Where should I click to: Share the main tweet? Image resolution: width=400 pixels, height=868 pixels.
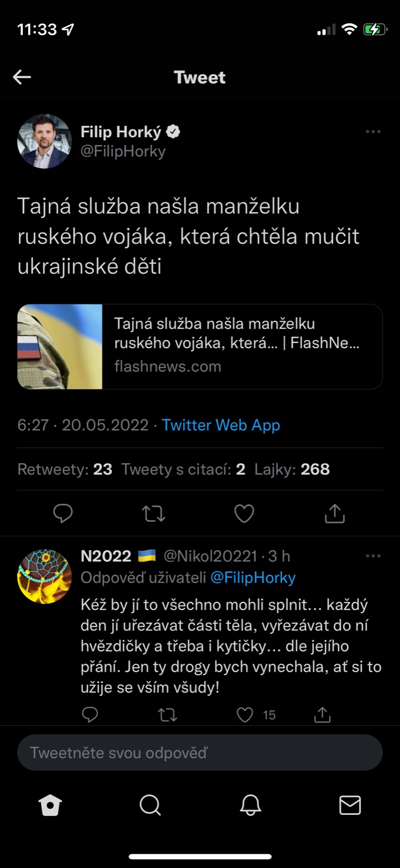tap(334, 513)
